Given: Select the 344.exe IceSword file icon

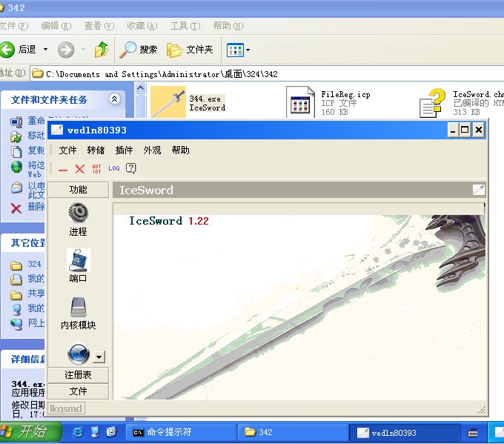Looking at the screenshot, I should (168, 102).
